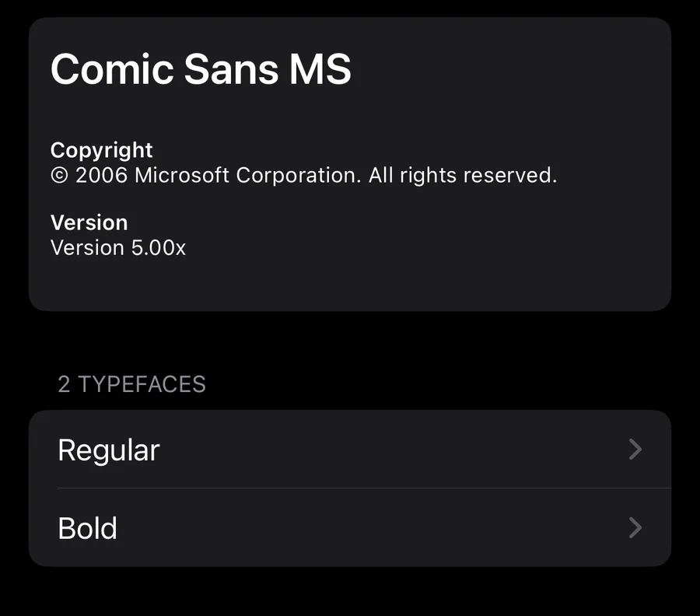
Task: Click the 2 TYPEFACES section header
Action: tap(131, 384)
